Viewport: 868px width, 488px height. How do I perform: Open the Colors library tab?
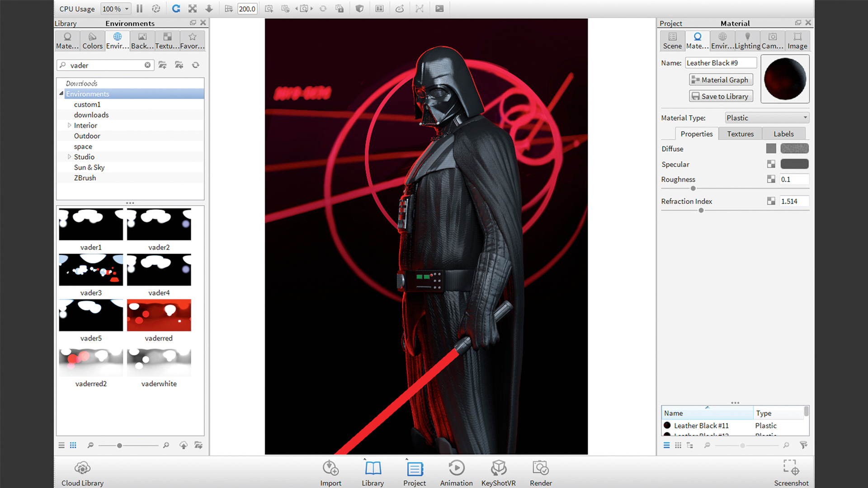[93, 41]
